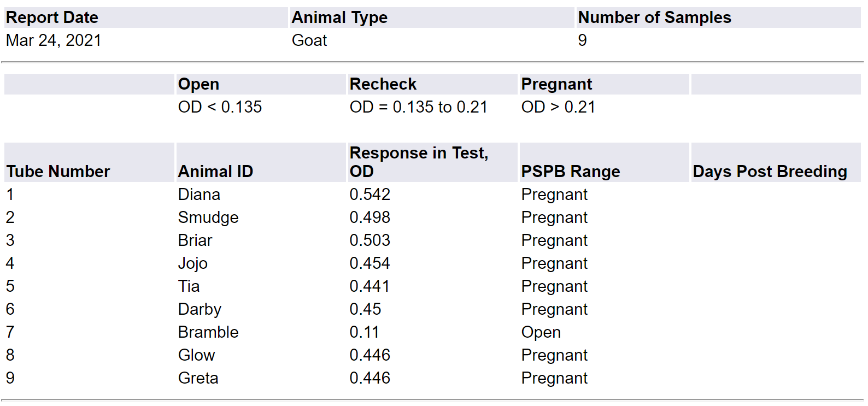Click the Number of Samples header

[654, 17]
